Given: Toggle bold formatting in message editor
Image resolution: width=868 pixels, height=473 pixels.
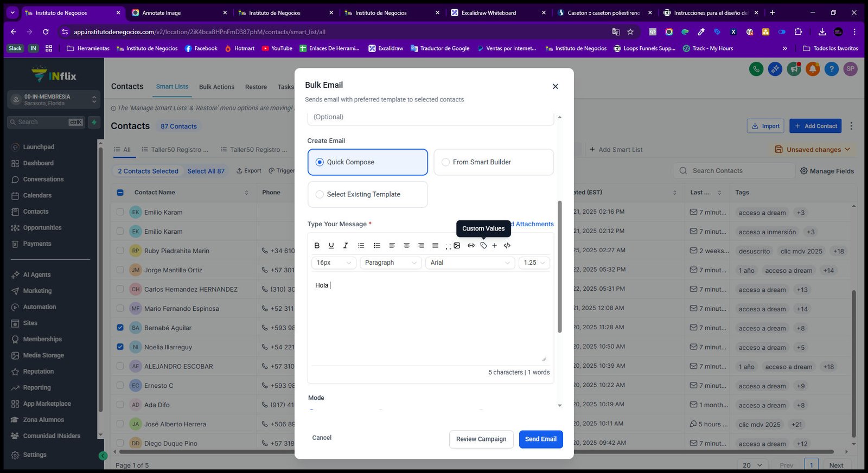Looking at the screenshot, I should click(317, 246).
